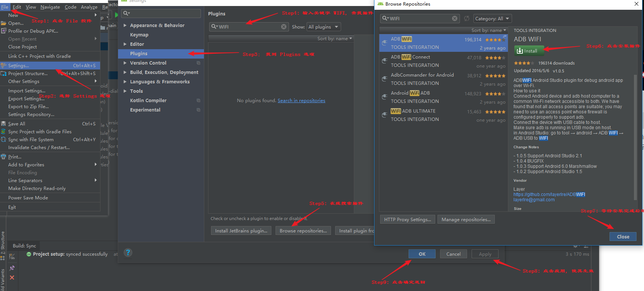Click into the Plugins WIFI search field
This screenshot has height=291, width=644.
click(x=249, y=27)
